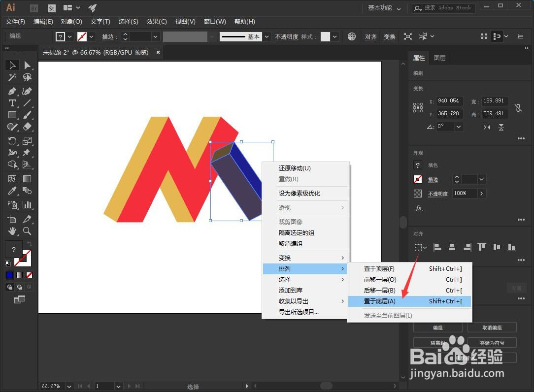Open the 文件(F) menu
Screen dimensions: 534x392
(x=15, y=22)
